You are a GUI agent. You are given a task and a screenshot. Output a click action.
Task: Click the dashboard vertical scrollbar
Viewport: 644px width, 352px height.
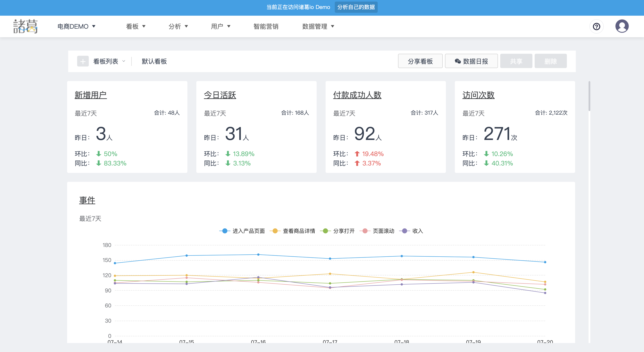tap(589, 96)
